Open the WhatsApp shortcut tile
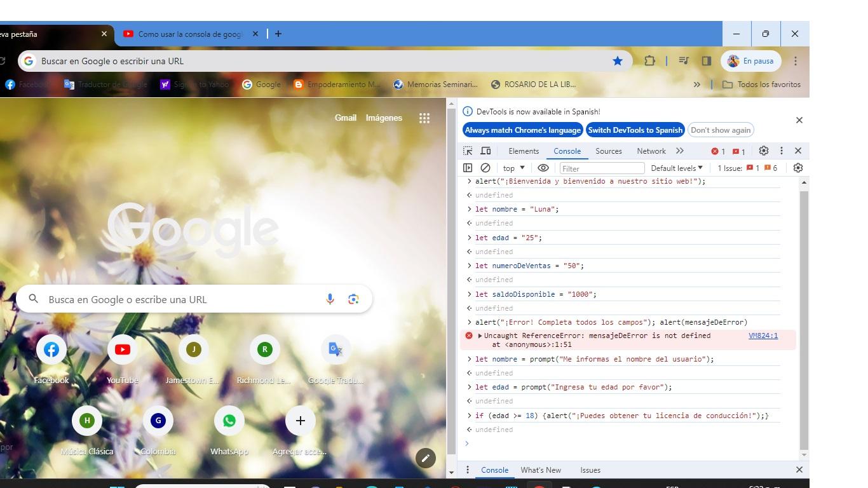The width and height of the screenshot is (868, 488). coord(229,431)
